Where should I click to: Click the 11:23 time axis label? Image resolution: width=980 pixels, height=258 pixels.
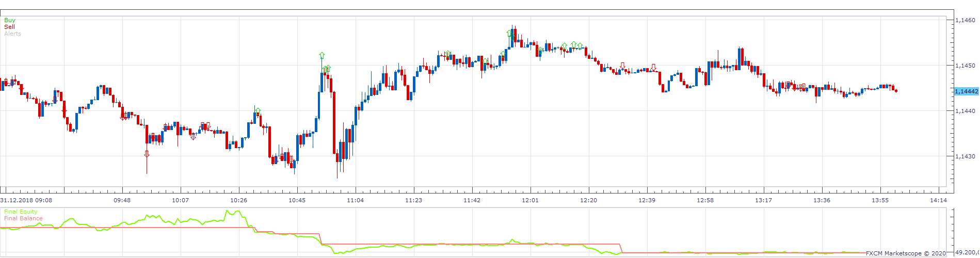coord(414,200)
